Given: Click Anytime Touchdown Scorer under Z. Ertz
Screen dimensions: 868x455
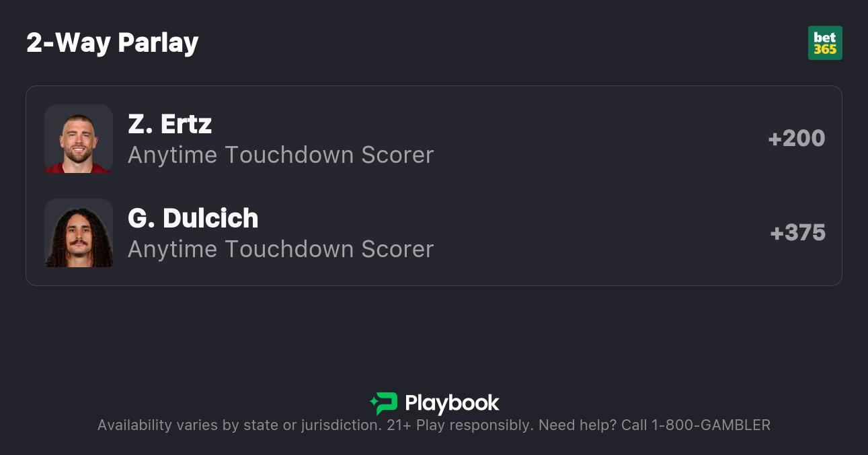Looking at the screenshot, I should click(x=280, y=155).
